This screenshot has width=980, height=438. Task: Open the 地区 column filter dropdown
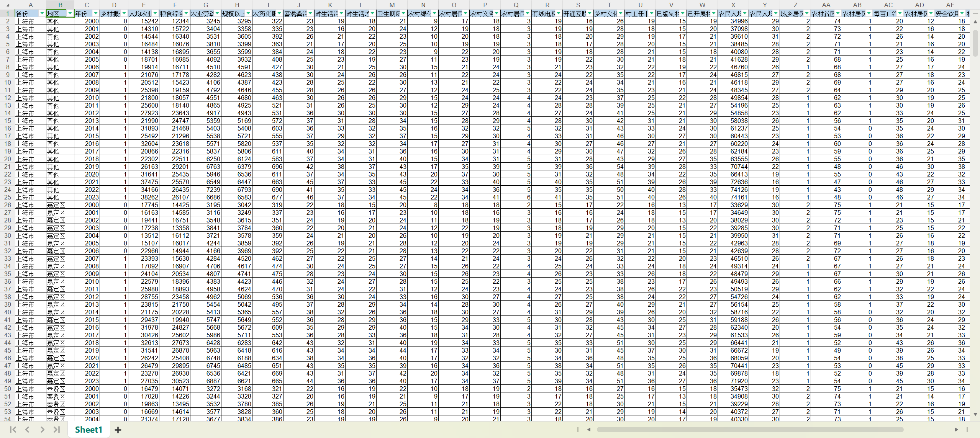point(70,14)
